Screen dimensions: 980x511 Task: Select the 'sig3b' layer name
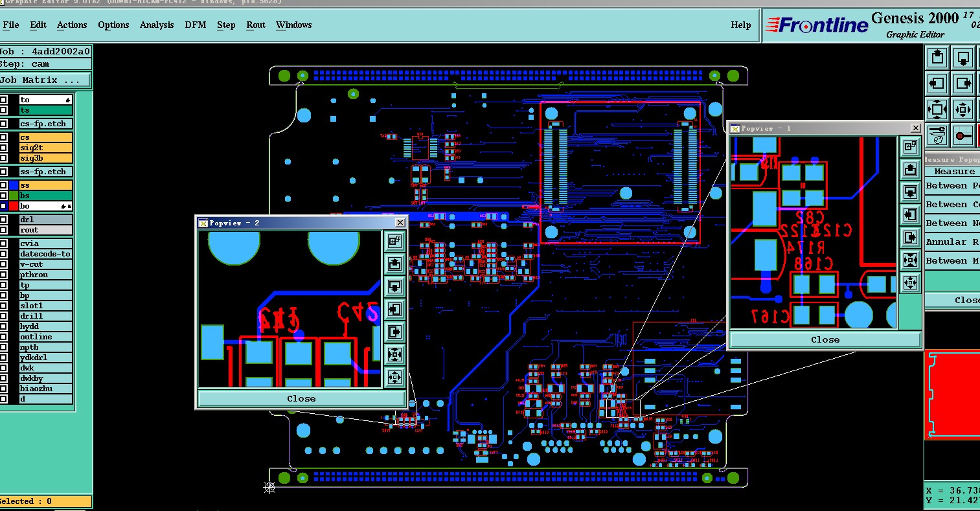[46, 158]
